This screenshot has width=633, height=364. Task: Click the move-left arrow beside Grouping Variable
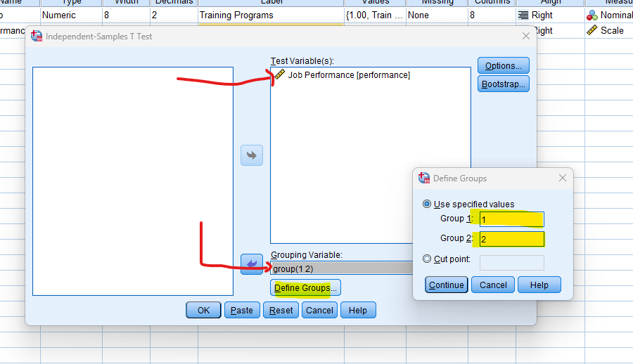click(x=251, y=264)
